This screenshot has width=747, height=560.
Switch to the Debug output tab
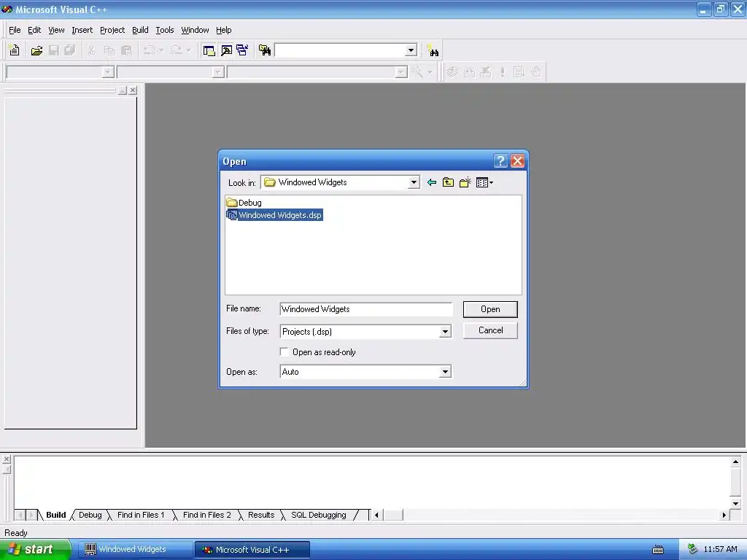coord(90,515)
